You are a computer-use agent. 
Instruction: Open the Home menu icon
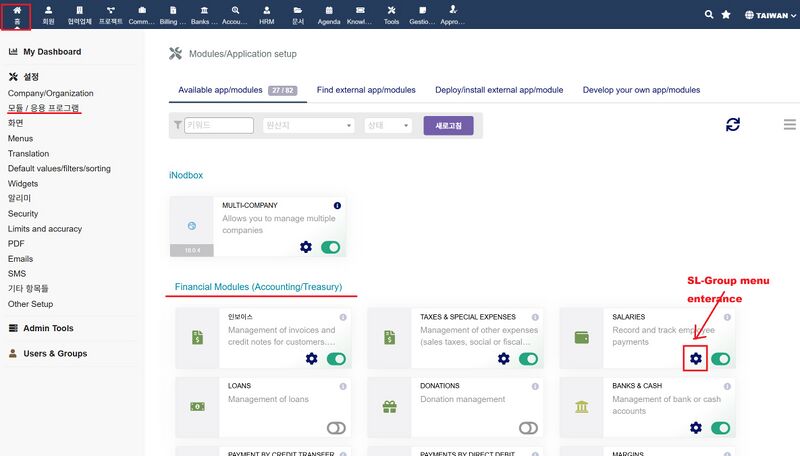(17, 10)
